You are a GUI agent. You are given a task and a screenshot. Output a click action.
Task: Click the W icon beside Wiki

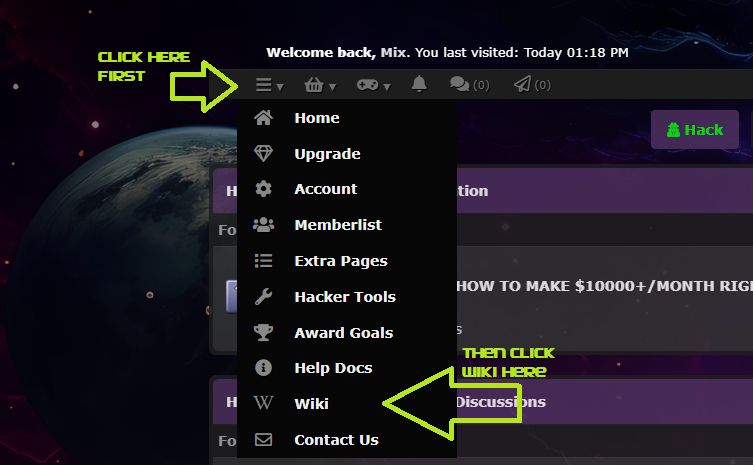point(263,403)
